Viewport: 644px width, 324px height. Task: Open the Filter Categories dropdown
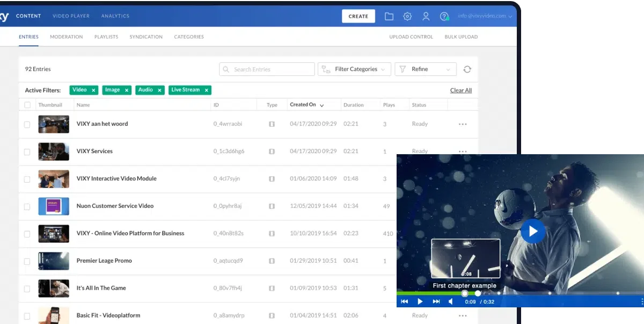click(355, 69)
